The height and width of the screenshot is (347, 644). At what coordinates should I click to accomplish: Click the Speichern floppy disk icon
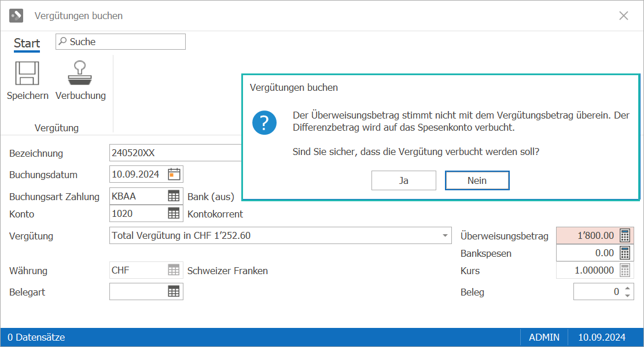click(27, 73)
